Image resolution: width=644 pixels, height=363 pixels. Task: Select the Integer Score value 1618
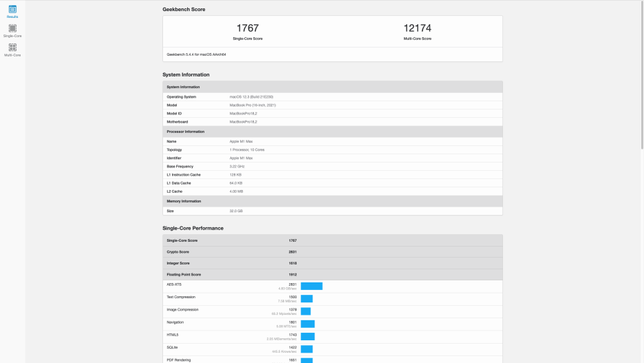292,263
